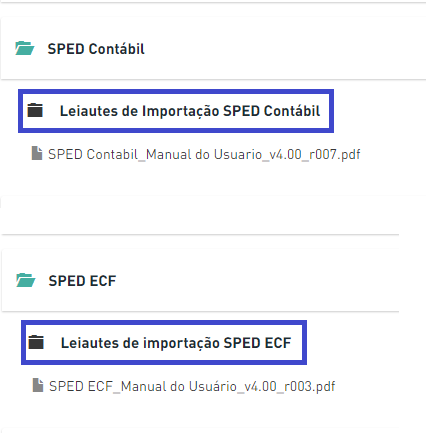Image resolution: width=426 pixels, height=433 pixels.
Task: Click the teal open-folder icon beside SPED ECF
Action: click(x=26, y=280)
